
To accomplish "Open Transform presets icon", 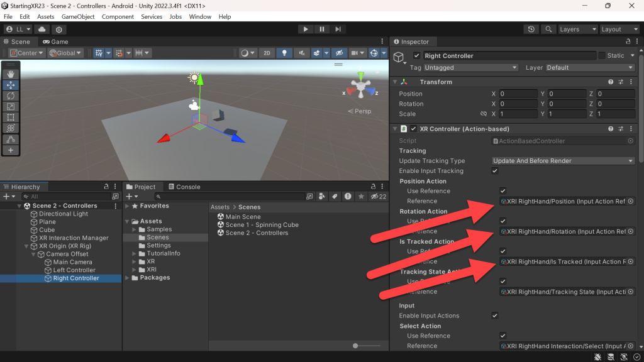I will [x=621, y=82].
